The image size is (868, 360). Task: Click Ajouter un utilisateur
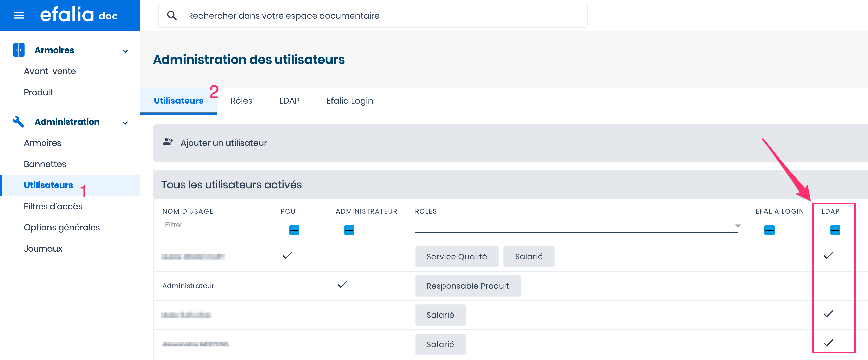[223, 143]
